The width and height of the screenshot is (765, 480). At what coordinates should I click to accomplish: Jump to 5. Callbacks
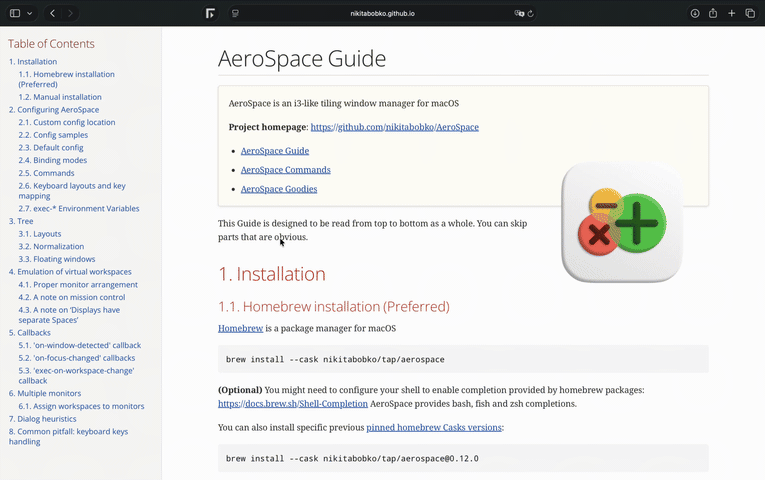pyautogui.click(x=30, y=333)
